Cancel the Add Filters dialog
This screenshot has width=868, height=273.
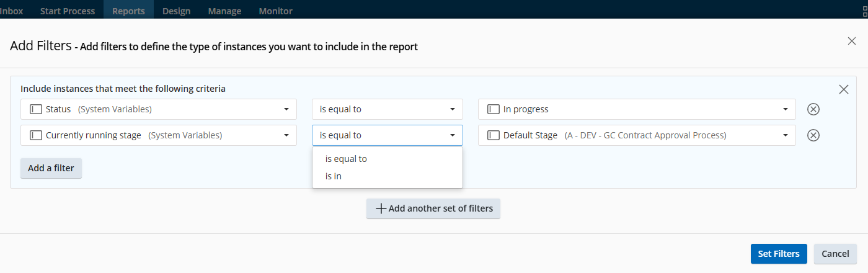coord(835,254)
